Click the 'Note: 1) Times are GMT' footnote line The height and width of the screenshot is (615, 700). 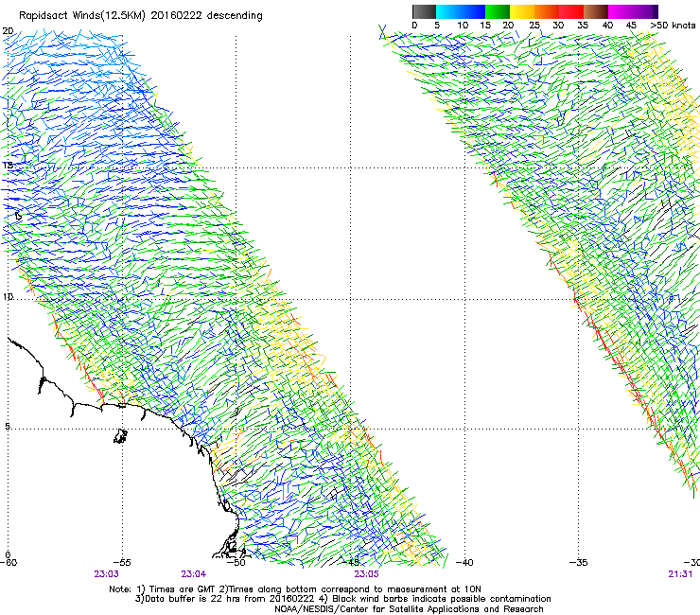295,589
